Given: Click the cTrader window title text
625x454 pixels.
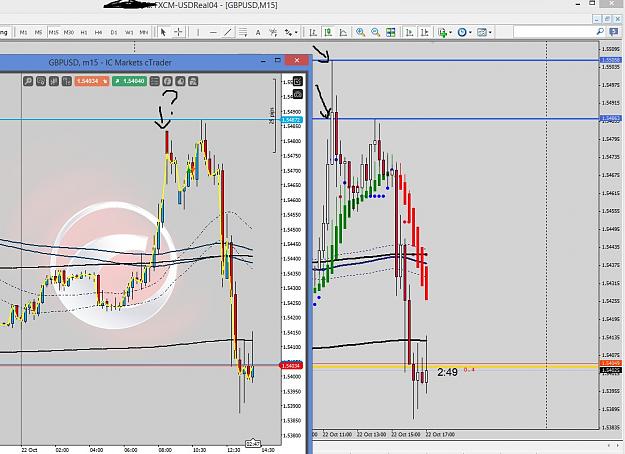Looking at the screenshot, I should [110, 63].
